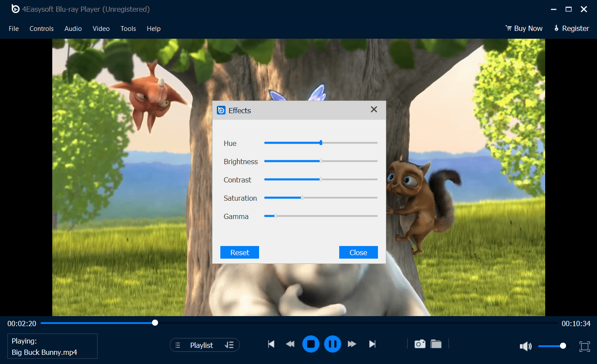This screenshot has height=364, width=597.
Task: Click the Big Buck Bunny.mp4 file name
Action: pos(44,352)
